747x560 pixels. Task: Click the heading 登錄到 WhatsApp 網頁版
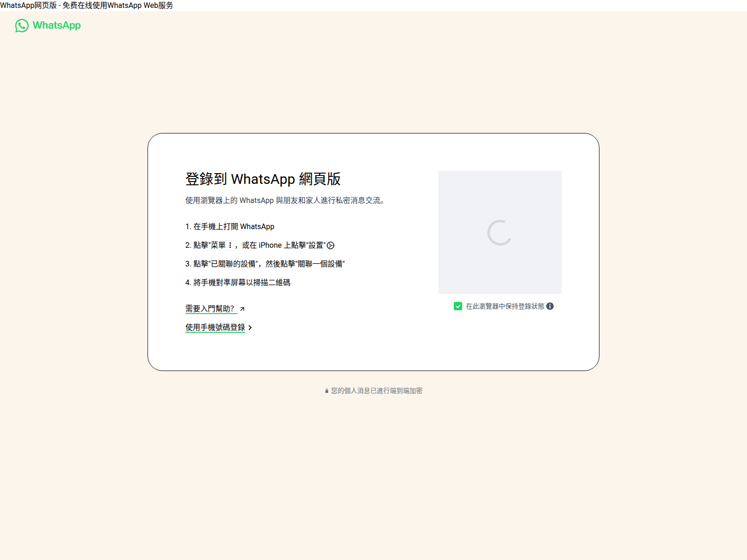(263, 179)
